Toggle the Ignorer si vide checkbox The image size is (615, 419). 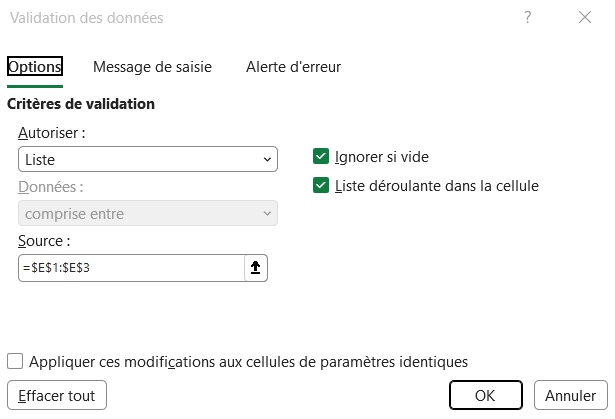tap(321, 156)
